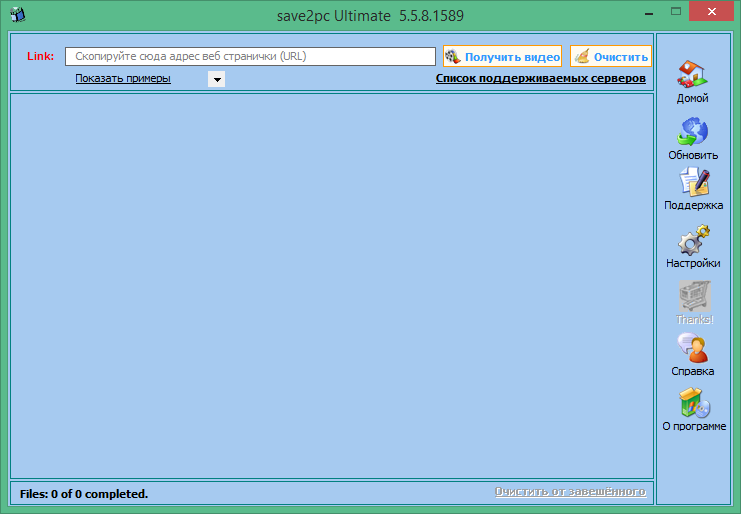
Task: Close the save2pc Ultimate window
Action: pyautogui.click(x=711, y=11)
